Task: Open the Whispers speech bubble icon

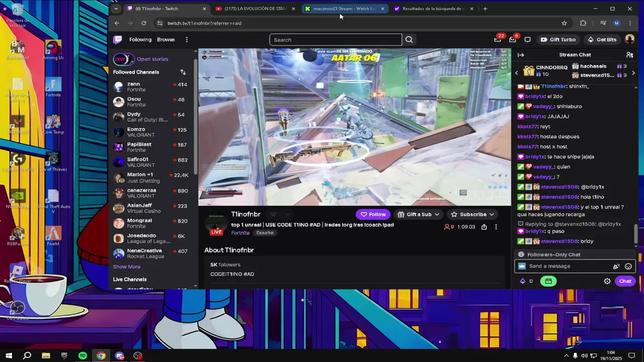Action: 527,40
